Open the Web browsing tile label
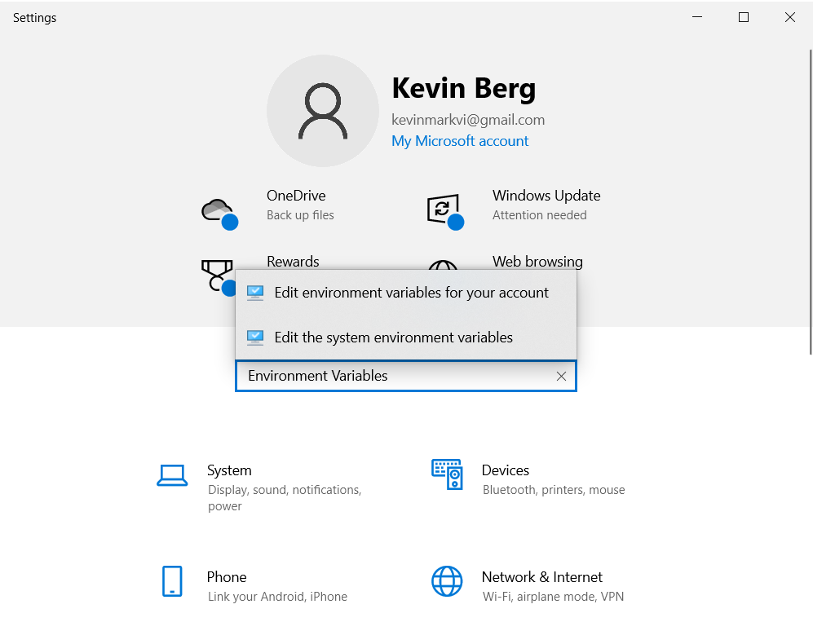The width and height of the screenshot is (813, 644). pyautogui.click(x=537, y=262)
